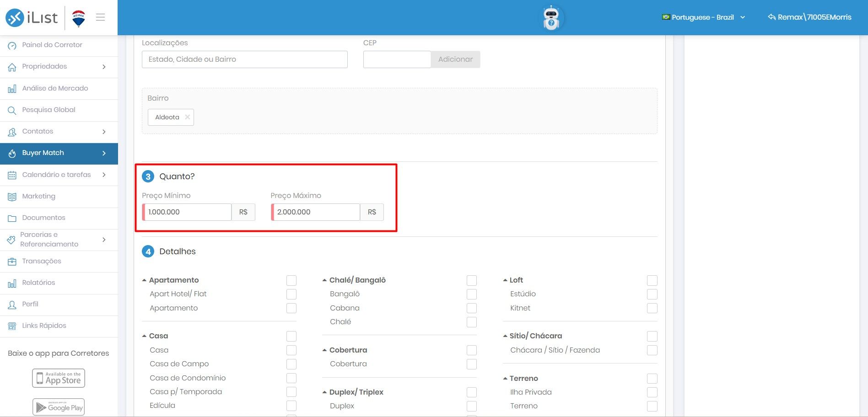Check the Casa de Campo checkbox

tap(291, 364)
